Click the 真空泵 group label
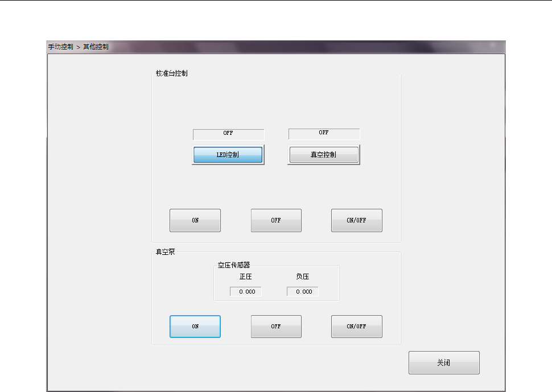The width and height of the screenshot is (552, 392). click(166, 251)
